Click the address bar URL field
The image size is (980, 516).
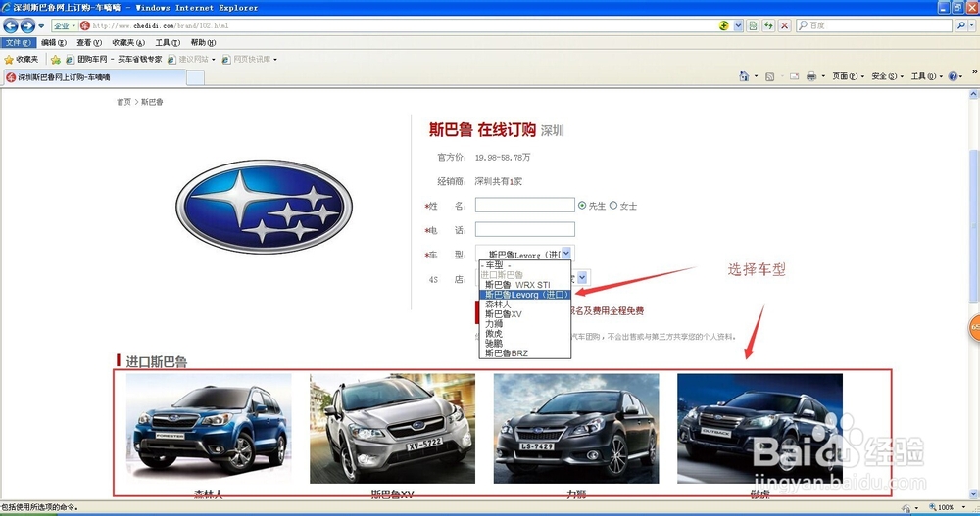point(400,25)
